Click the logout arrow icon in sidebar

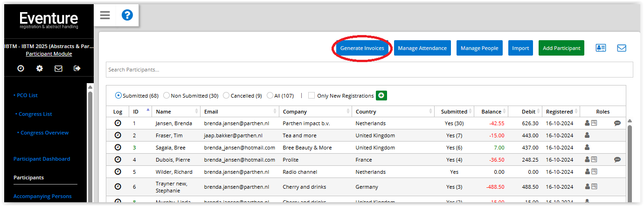click(77, 69)
